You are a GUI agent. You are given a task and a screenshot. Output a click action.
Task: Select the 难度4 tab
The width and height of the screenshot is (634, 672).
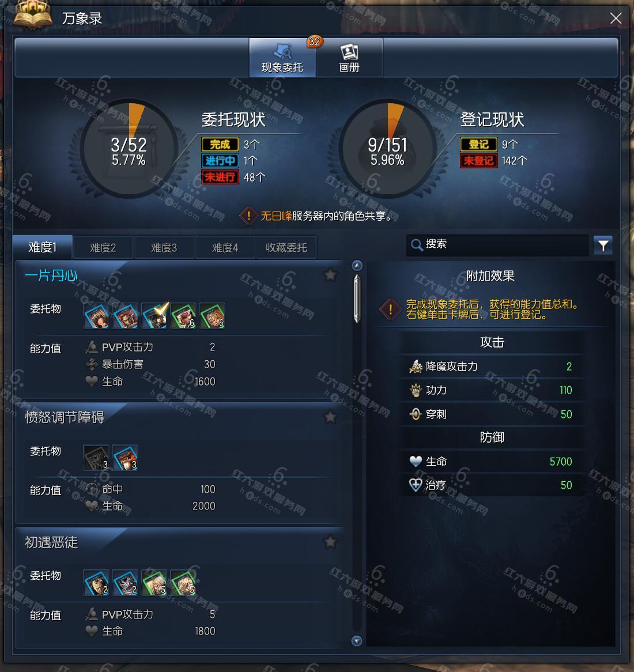tap(225, 248)
